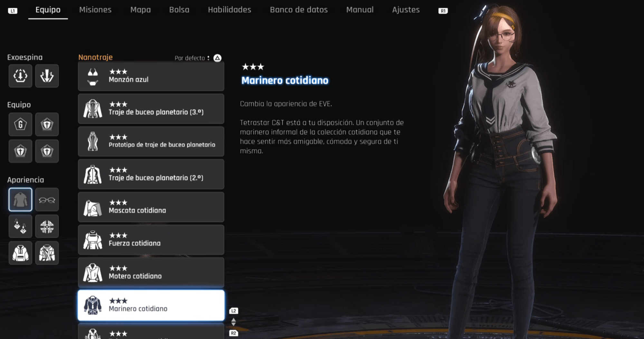Select the Nanotraje shirt appearance slot
The height and width of the screenshot is (339, 644).
point(20,200)
